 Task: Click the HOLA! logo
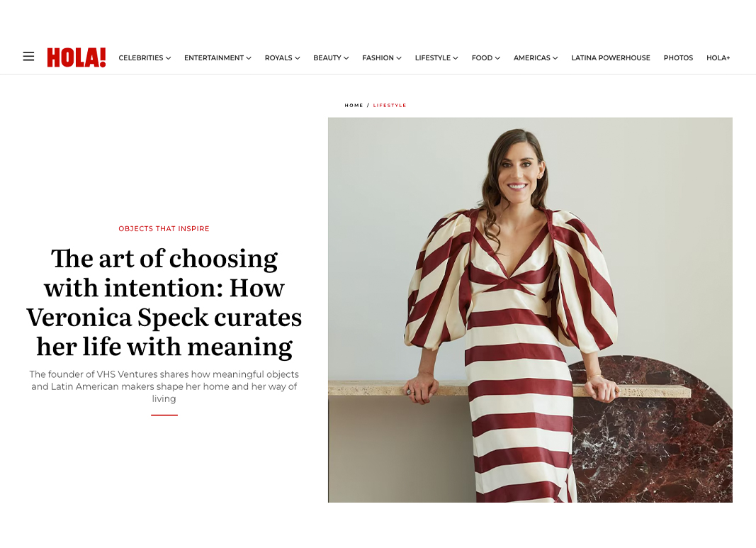click(77, 57)
